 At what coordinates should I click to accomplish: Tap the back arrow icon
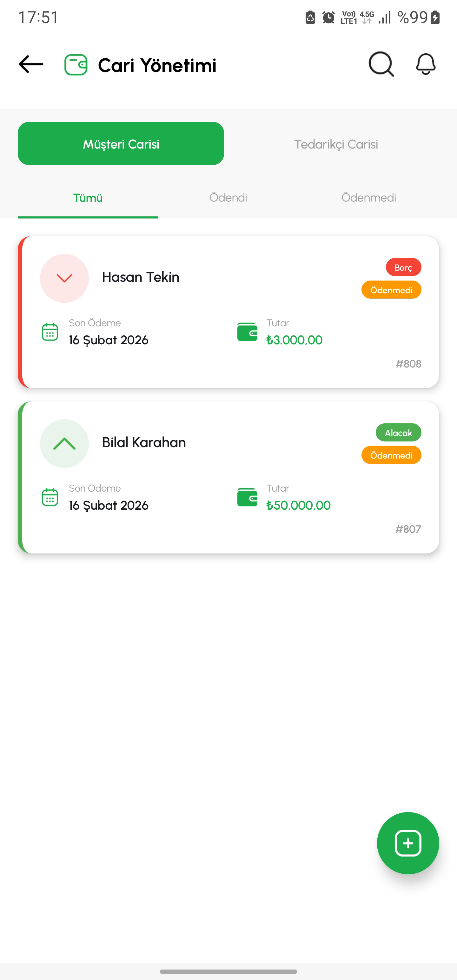coord(31,64)
